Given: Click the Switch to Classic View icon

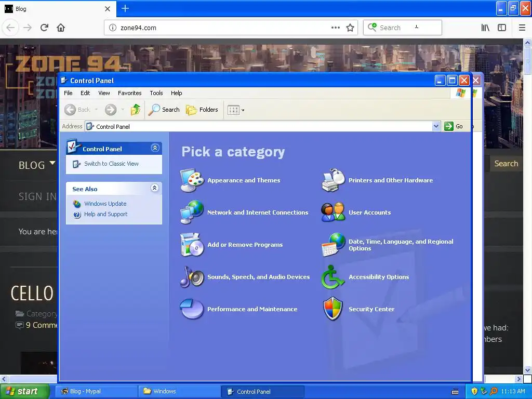Looking at the screenshot, I should pos(77,164).
